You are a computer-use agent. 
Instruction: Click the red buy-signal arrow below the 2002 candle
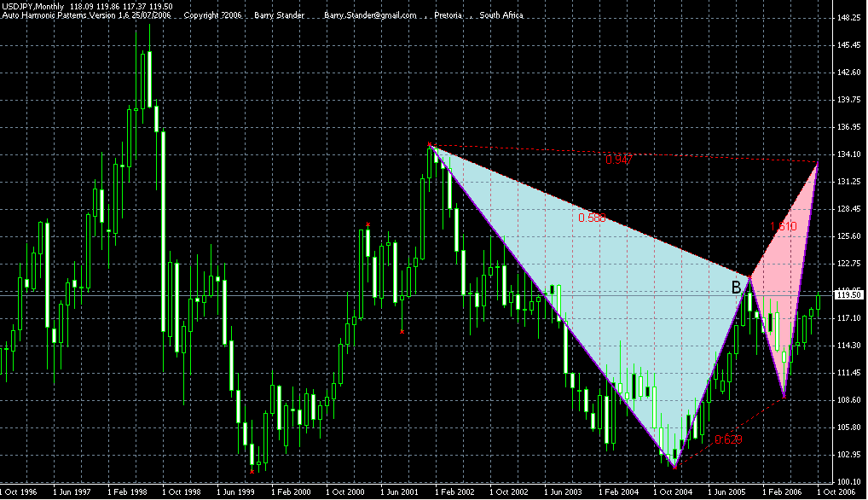click(402, 331)
